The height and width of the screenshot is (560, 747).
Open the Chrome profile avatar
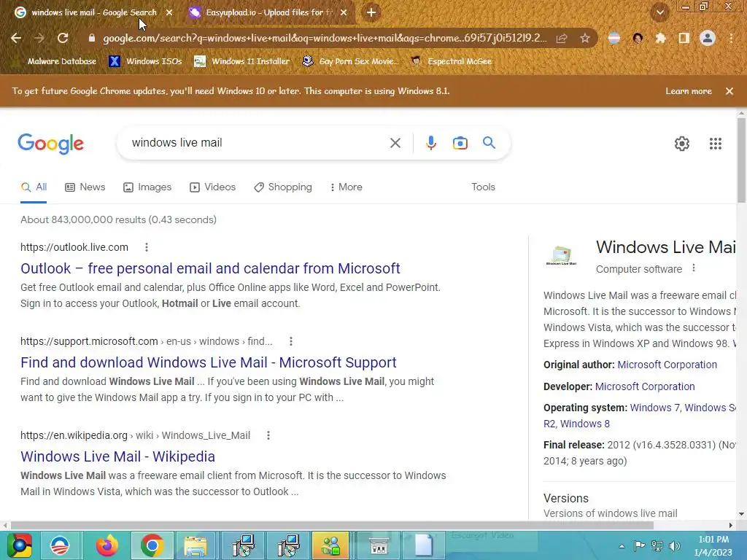point(708,38)
